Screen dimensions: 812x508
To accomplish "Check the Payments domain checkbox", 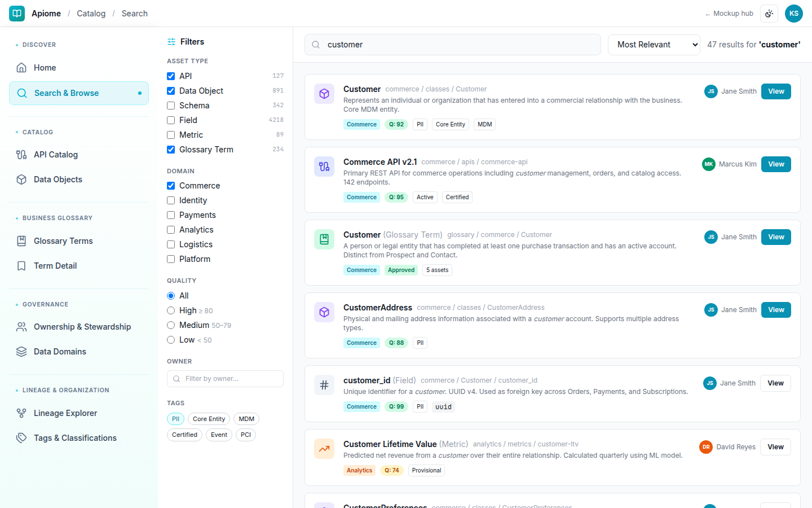I will (x=171, y=215).
